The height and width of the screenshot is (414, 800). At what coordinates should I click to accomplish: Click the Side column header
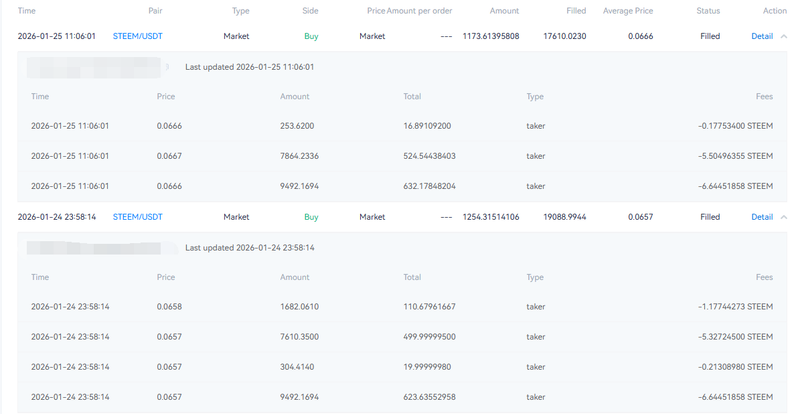[x=310, y=10]
